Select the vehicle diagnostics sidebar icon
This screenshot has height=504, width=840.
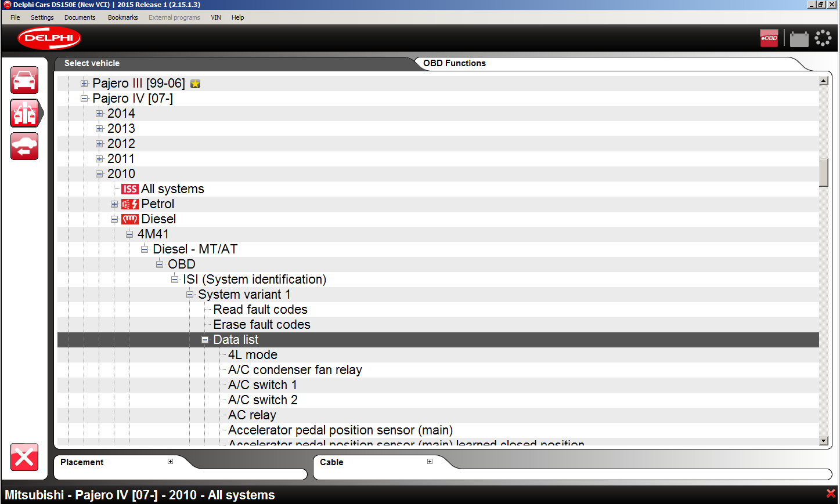pos(24,113)
